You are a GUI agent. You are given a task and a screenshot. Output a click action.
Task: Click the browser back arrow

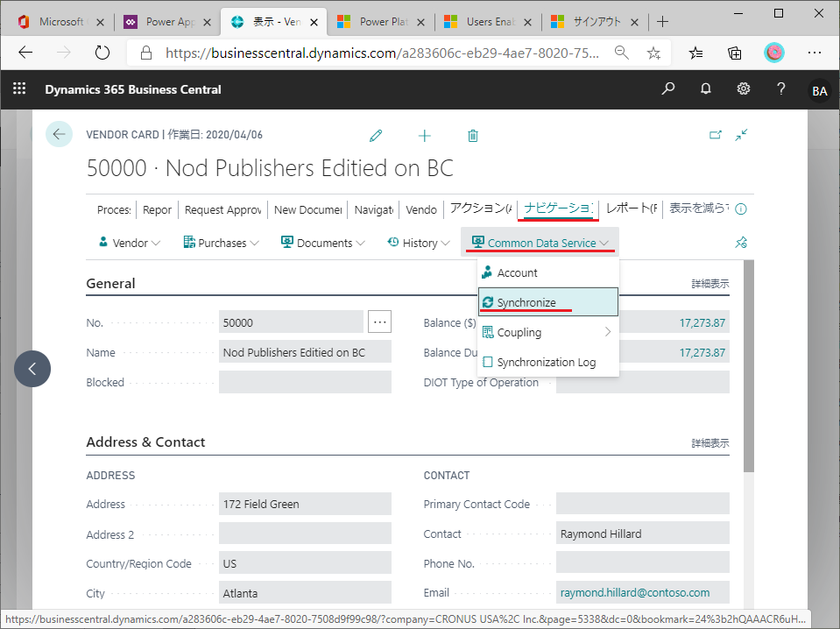(25, 53)
